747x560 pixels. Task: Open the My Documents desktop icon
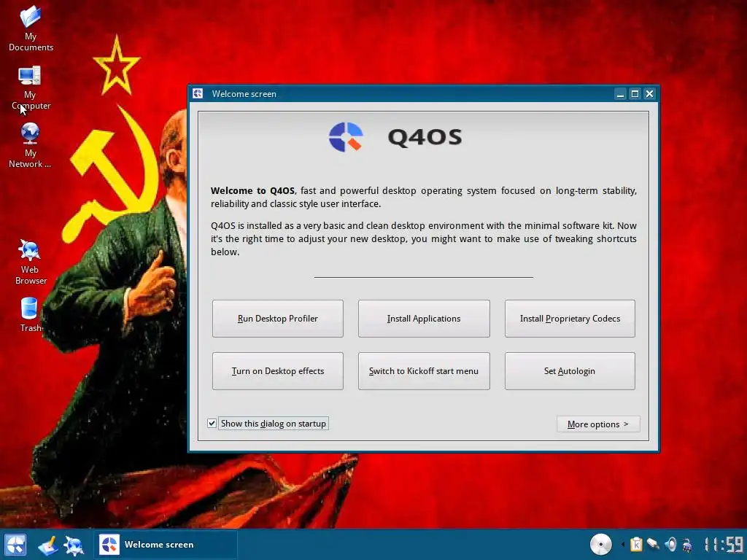(31, 28)
